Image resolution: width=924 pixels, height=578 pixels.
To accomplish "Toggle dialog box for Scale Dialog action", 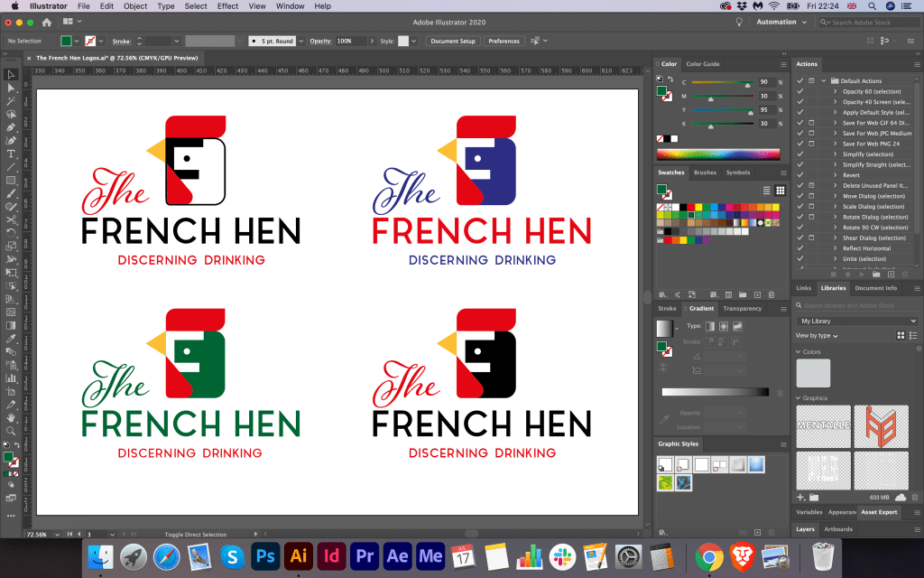I will pyautogui.click(x=811, y=207).
